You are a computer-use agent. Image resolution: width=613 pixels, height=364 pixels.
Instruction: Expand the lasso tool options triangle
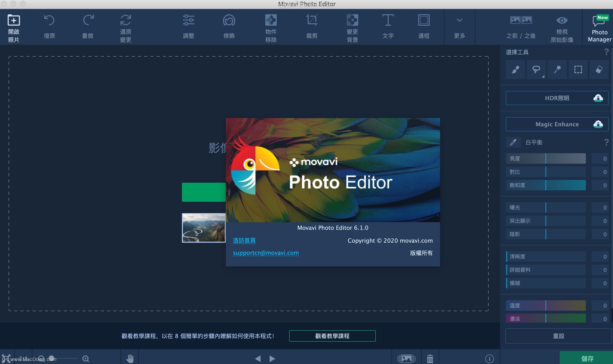click(543, 76)
